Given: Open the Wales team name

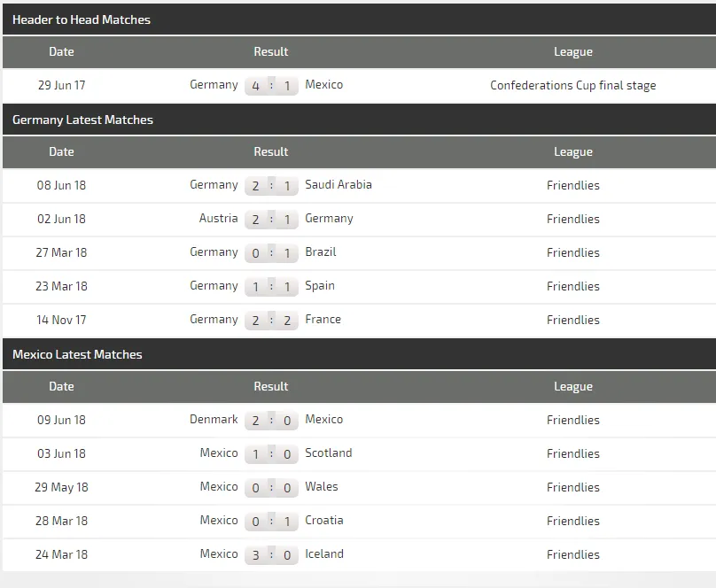Looking at the screenshot, I should pyautogui.click(x=321, y=487).
